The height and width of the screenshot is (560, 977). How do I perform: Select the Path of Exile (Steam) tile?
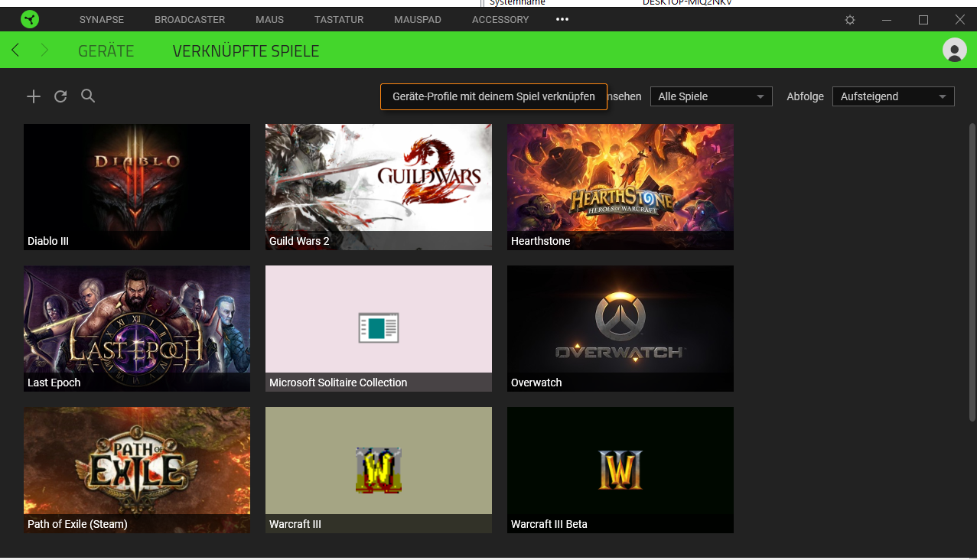137,470
